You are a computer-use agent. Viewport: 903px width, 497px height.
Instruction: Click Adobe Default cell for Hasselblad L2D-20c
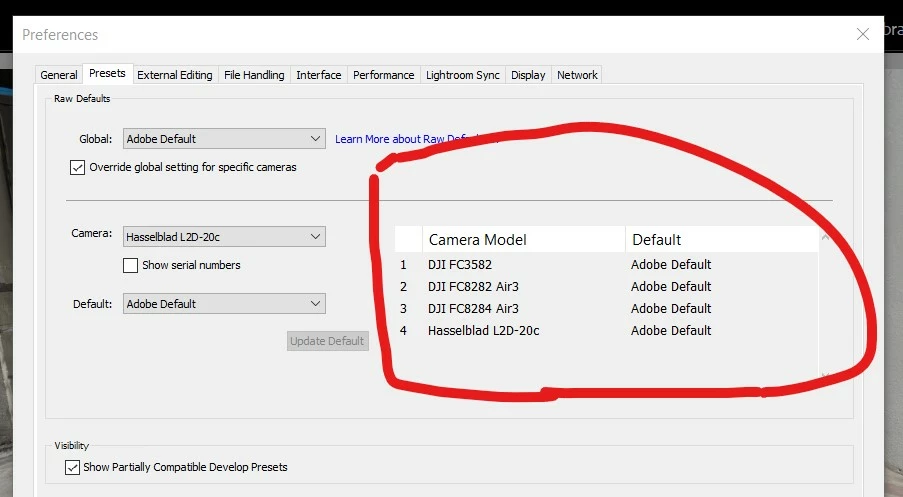click(x=671, y=331)
